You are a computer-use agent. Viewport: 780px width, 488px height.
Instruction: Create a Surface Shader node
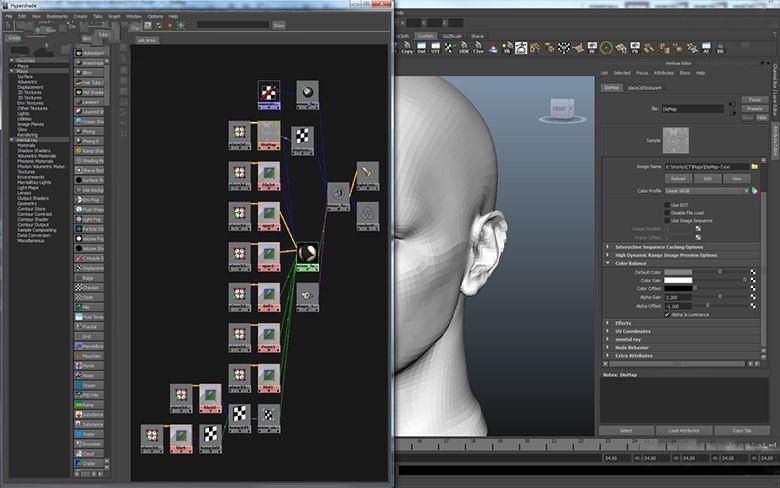point(89,180)
